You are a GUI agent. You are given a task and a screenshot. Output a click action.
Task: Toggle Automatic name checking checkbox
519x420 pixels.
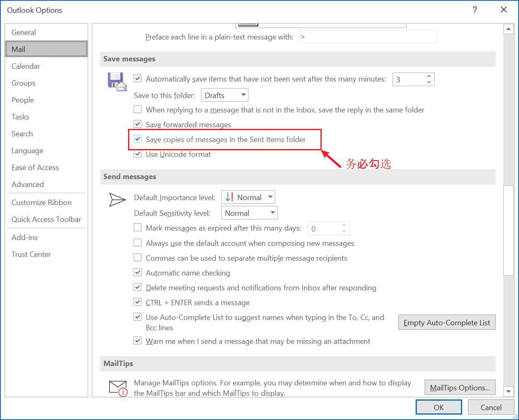pos(138,273)
